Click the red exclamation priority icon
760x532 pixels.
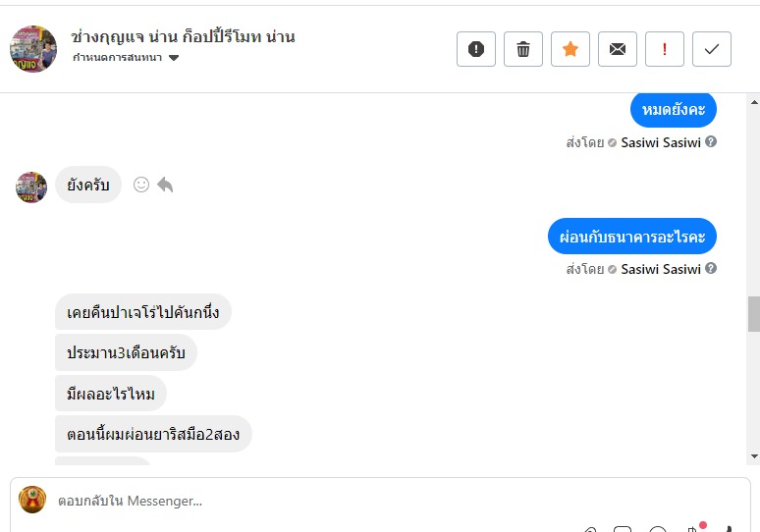(x=665, y=49)
